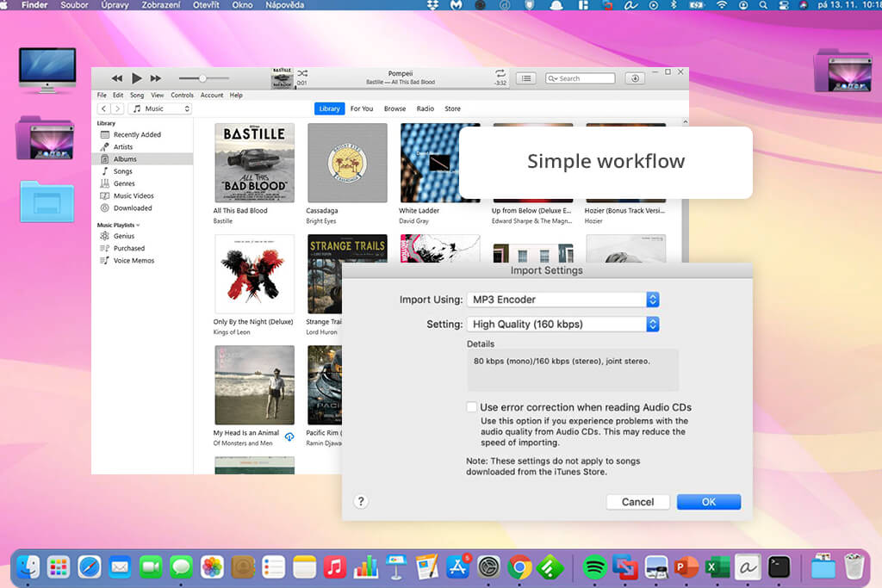The image size is (882, 588).
Task: Switch to the Library tab
Action: [x=330, y=108]
